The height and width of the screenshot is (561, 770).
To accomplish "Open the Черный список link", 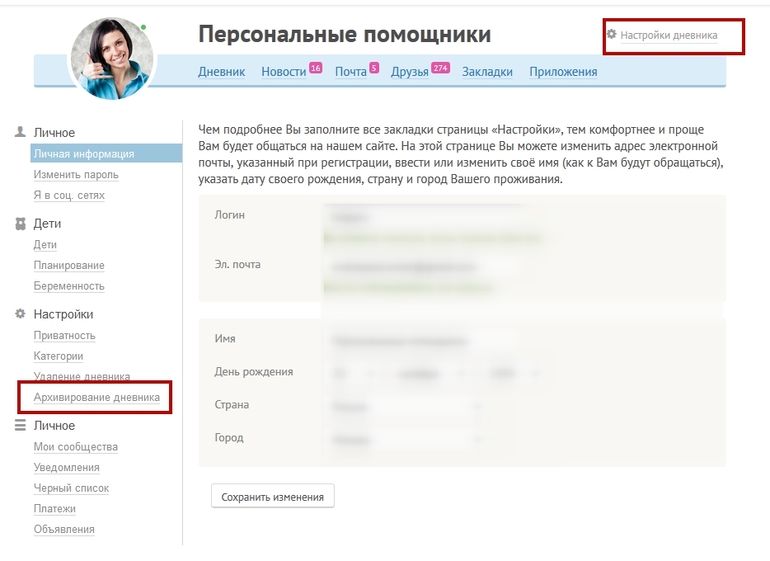I will (x=71, y=488).
